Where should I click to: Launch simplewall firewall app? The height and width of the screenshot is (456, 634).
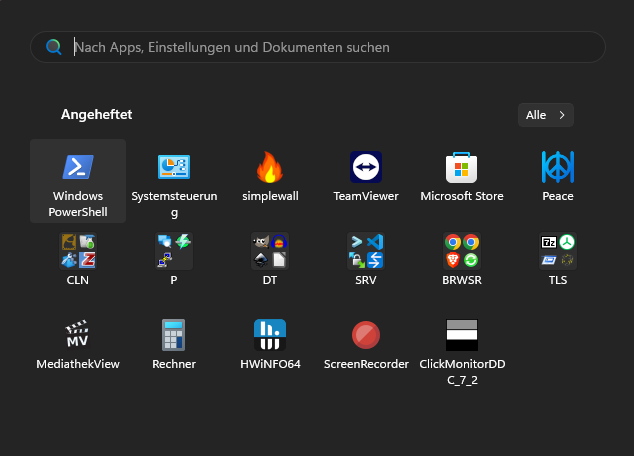click(x=270, y=177)
